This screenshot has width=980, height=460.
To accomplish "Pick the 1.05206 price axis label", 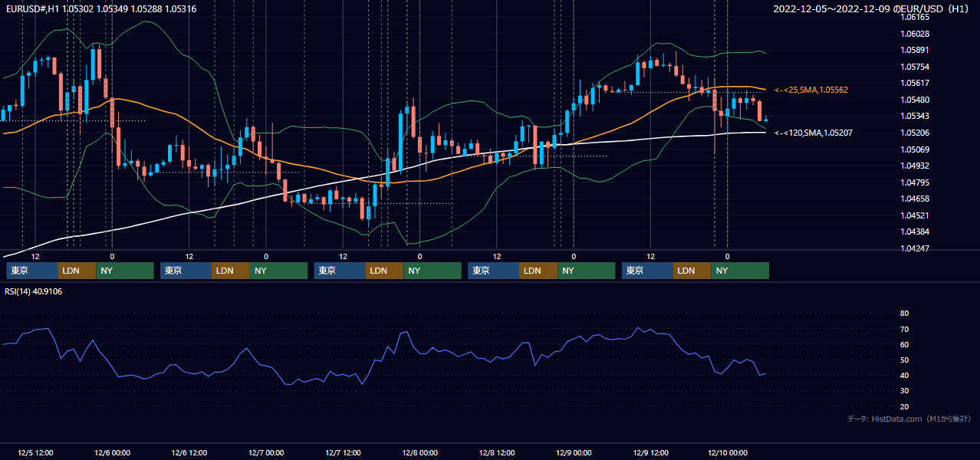I will (x=914, y=133).
